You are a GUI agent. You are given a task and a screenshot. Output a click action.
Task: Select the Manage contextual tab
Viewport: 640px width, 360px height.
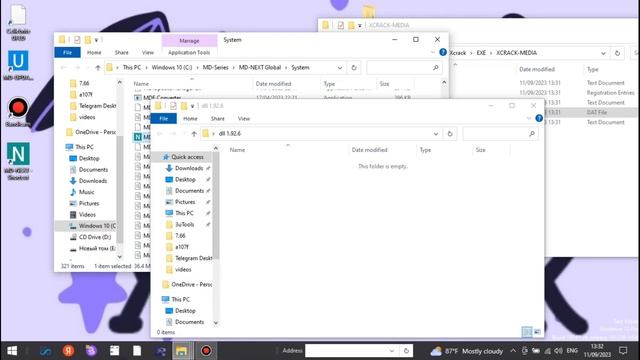[189, 41]
